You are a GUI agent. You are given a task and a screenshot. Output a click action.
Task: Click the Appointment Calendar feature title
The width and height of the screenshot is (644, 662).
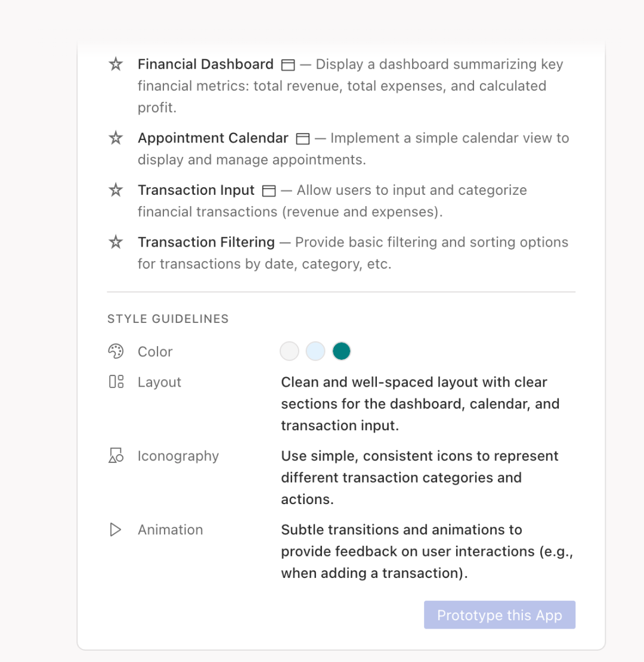pos(213,138)
